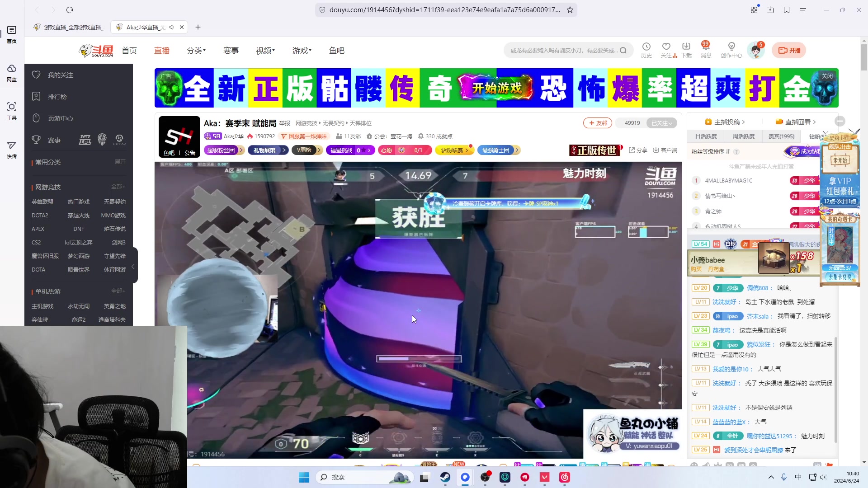Viewport: 868px width, 488px height.
Task: Open 快传 icon in browser sidebar
Action: [12, 150]
